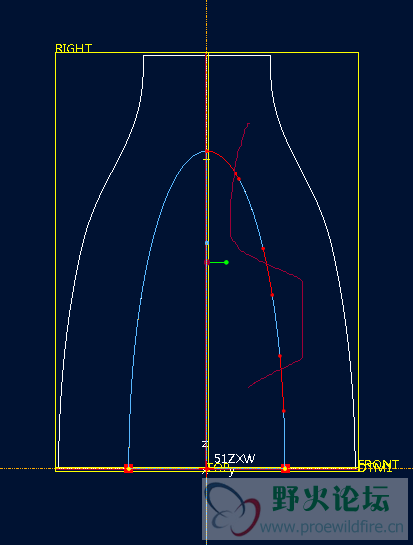Pick the 51ZXW coordinate system label

click(x=234, y=458)
